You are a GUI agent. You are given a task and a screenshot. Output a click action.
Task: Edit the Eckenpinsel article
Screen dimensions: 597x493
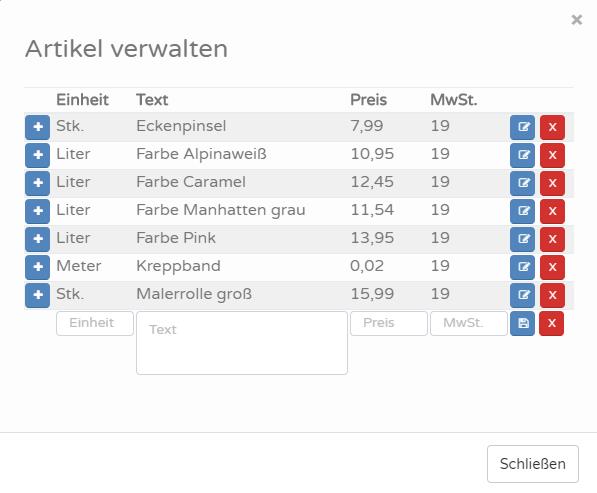pos(522,127)
